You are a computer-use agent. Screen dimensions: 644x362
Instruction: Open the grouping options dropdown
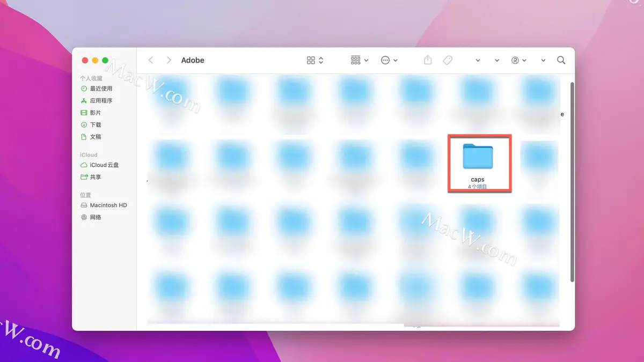(x=358, y=60)
